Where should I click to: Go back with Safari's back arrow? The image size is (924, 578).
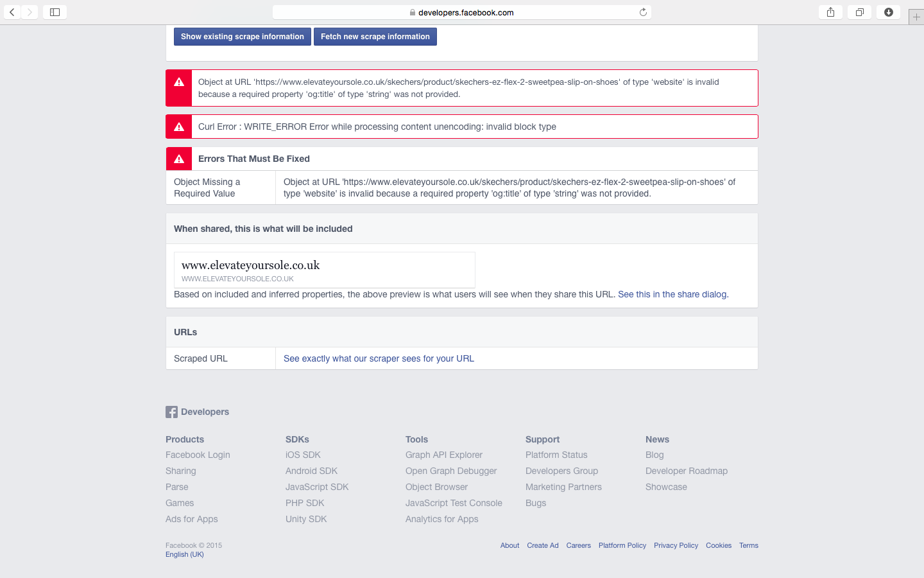coord(12,12)
